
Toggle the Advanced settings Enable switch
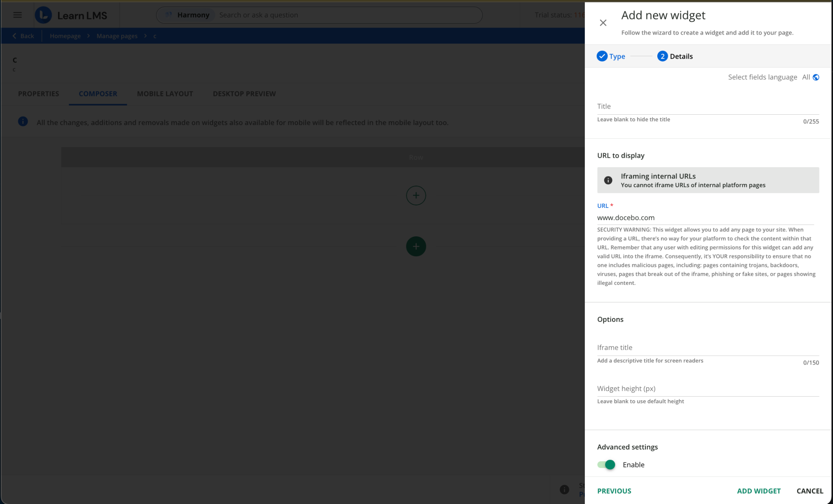point(606,465)
